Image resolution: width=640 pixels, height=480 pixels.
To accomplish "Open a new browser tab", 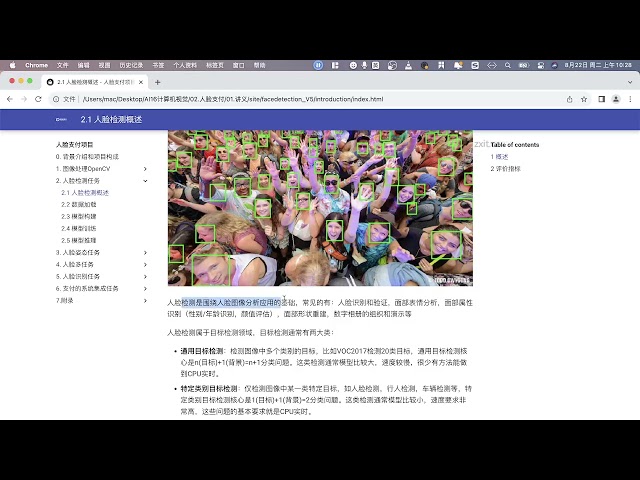I will point(158,82).
